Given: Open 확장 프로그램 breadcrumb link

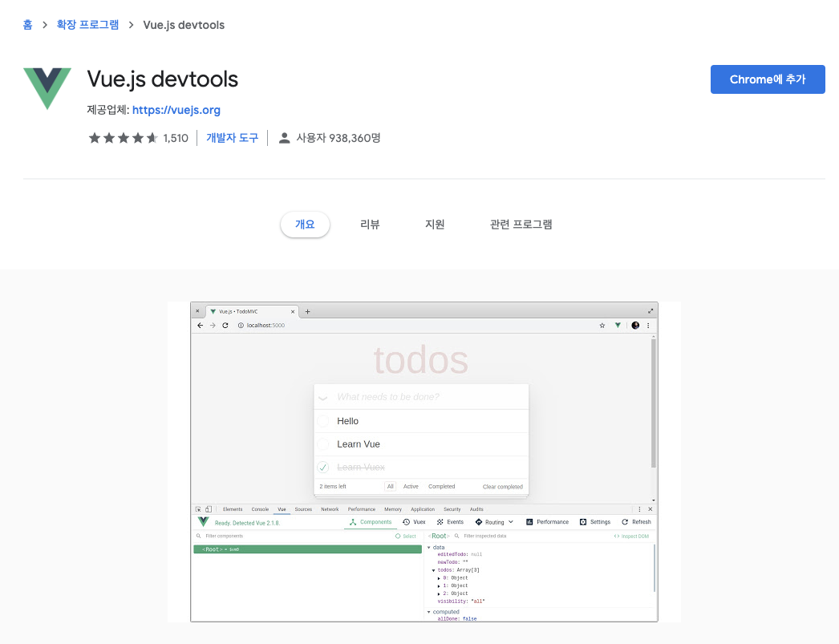Looking at the screenshot, I should pos(87,25).
